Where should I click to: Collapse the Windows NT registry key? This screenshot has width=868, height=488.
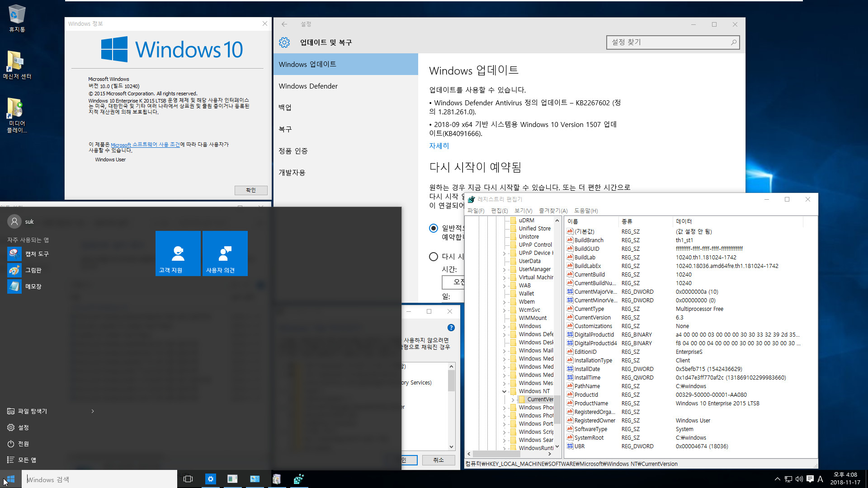click(505, 391)
